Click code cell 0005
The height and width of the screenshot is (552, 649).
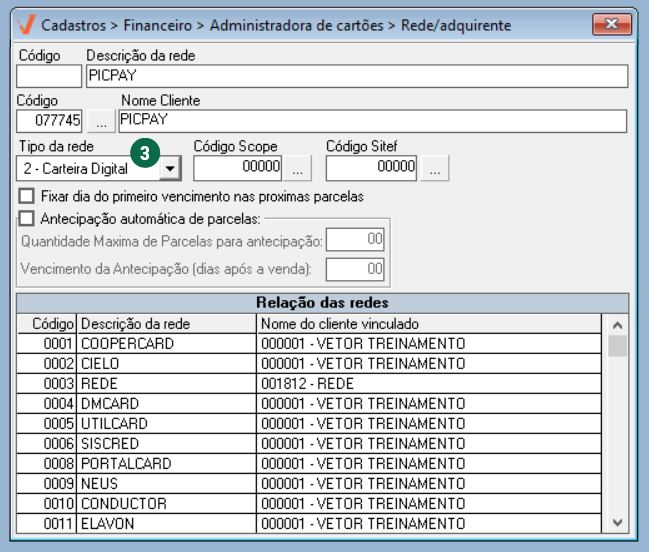click(47, 423)
